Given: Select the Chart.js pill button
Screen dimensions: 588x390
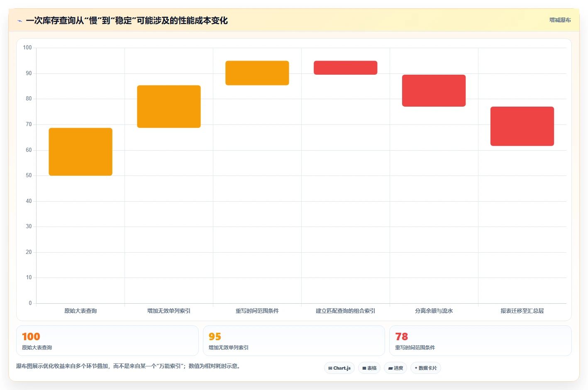Looking at the screenshot, I should pos(339,368).
